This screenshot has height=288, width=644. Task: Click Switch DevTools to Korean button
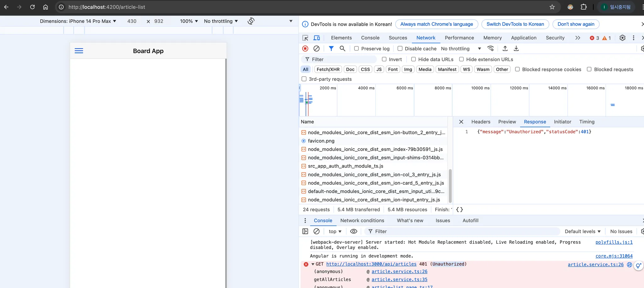[x=515, y=24]
